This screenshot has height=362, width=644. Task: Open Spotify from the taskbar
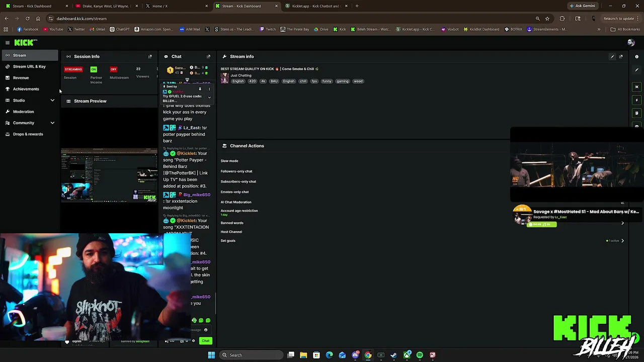point(420,355)
